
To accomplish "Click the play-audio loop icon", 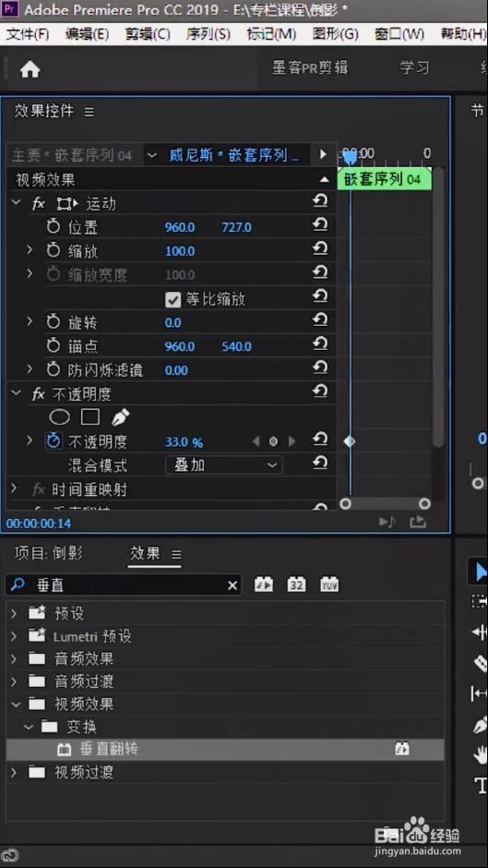I will click(x=387, y=522).
